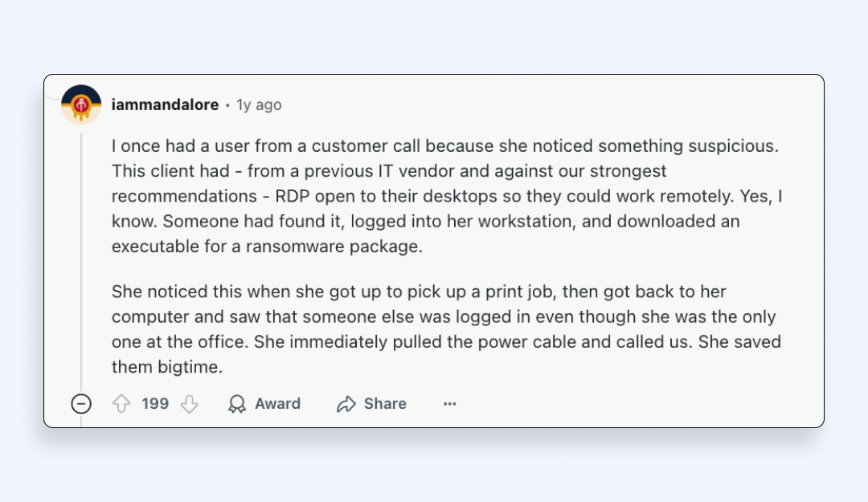Viewport: 868px width, 502px height.
Task: Click the Share arrow icon
Action: tap(346, 403)
